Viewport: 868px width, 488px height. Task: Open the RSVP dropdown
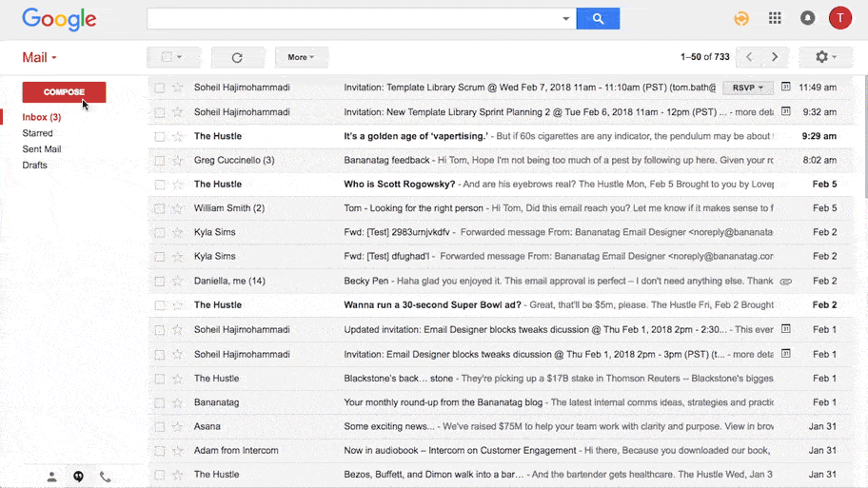point(747,88)
